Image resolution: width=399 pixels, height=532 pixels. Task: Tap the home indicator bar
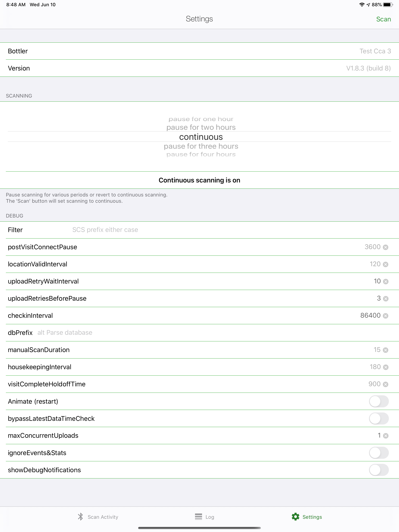click(x=199, y=528)
